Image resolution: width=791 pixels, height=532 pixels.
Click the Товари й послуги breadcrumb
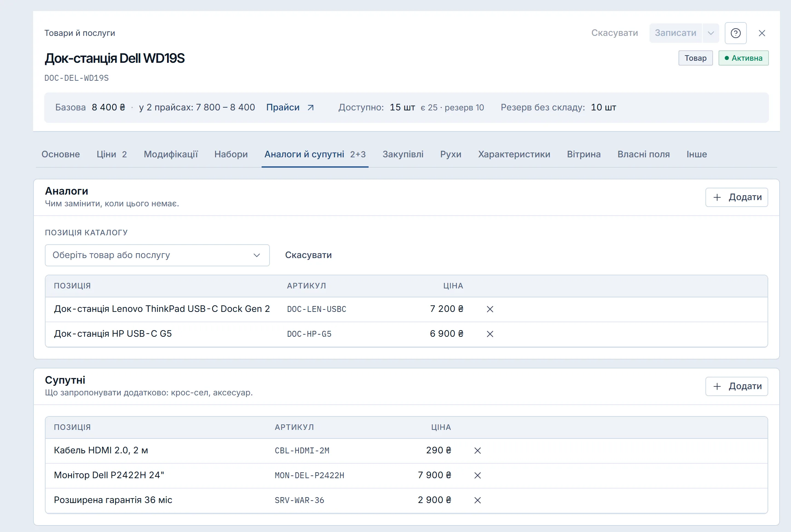point(80,33)
